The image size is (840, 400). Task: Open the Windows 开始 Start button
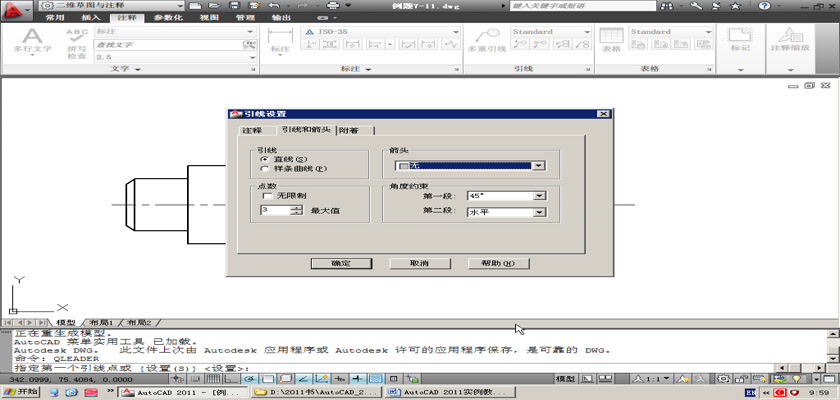click(x=20, y=392)
